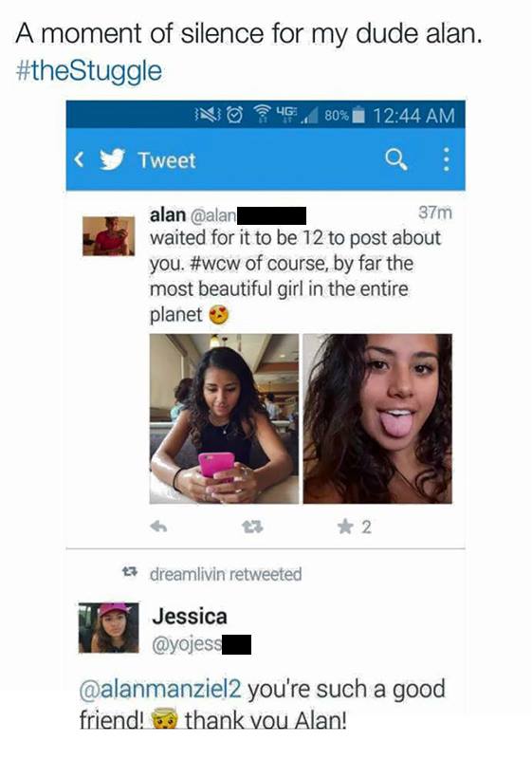Click the name alan in tweet header

tap(168, 215)
